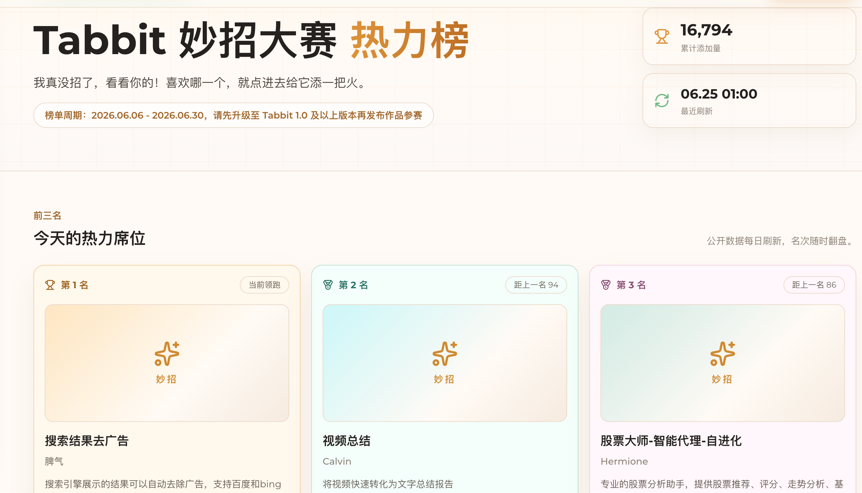The image size is (862, 493).
Task: Click the sparkle icon in 搜索结果去广告 card
Action: (167, 353)
